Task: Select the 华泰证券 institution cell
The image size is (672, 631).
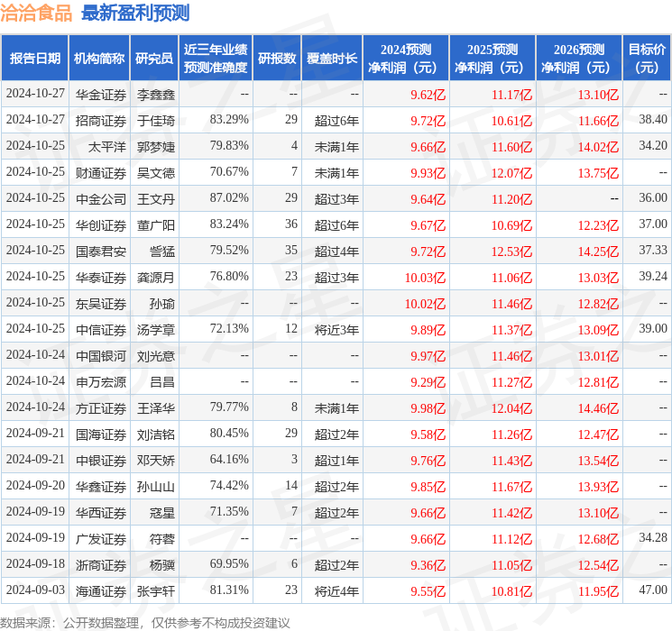Action: (101, 278)
